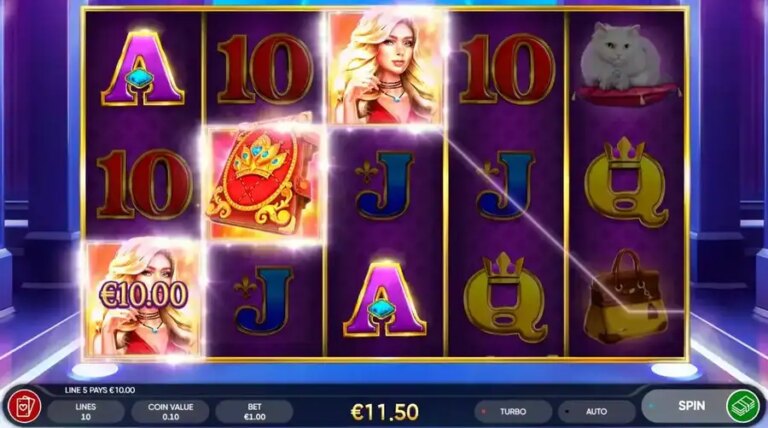Toggle Auto spin mode

point(596,411)
